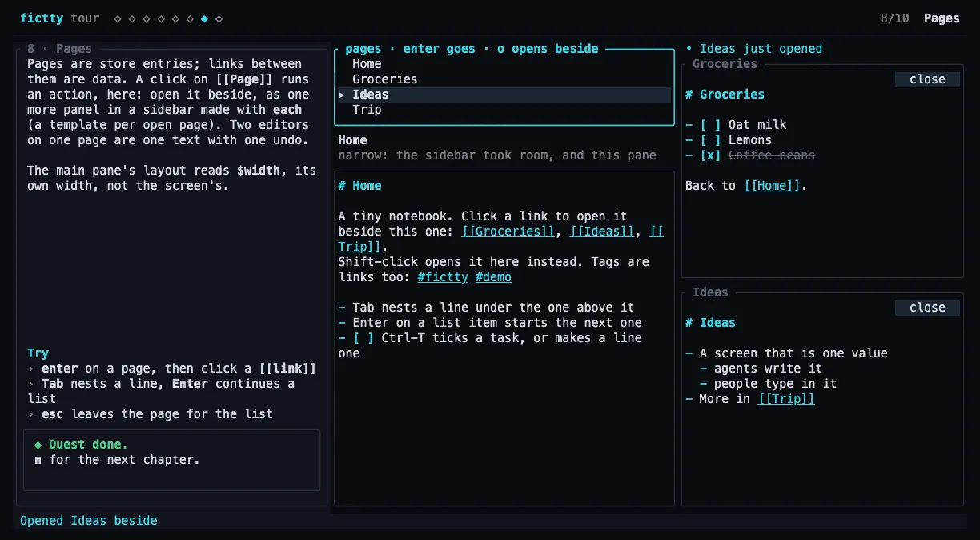Click 'Back to' text in Groceries panel
The width and height of the screenshot is (980, 540).
coord(710,186)
